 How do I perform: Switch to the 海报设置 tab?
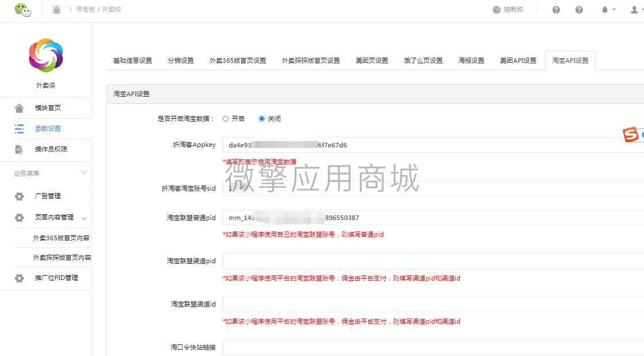tap(471, 60)
